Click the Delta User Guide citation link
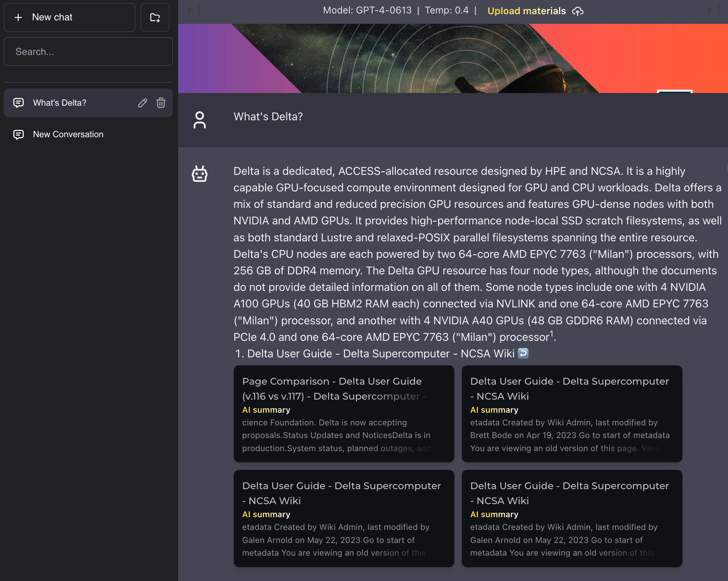This screenshot has height=581, width=728. coord(381,354)
